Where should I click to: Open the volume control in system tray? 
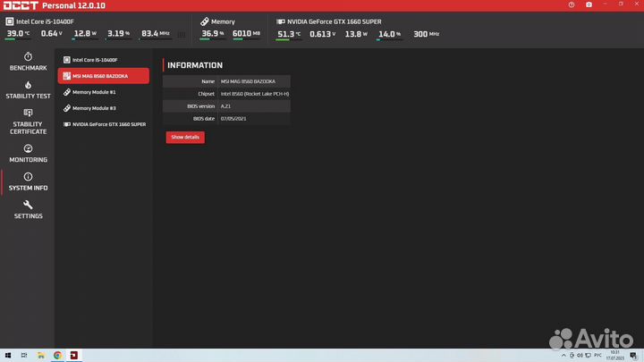click(580, 356)
